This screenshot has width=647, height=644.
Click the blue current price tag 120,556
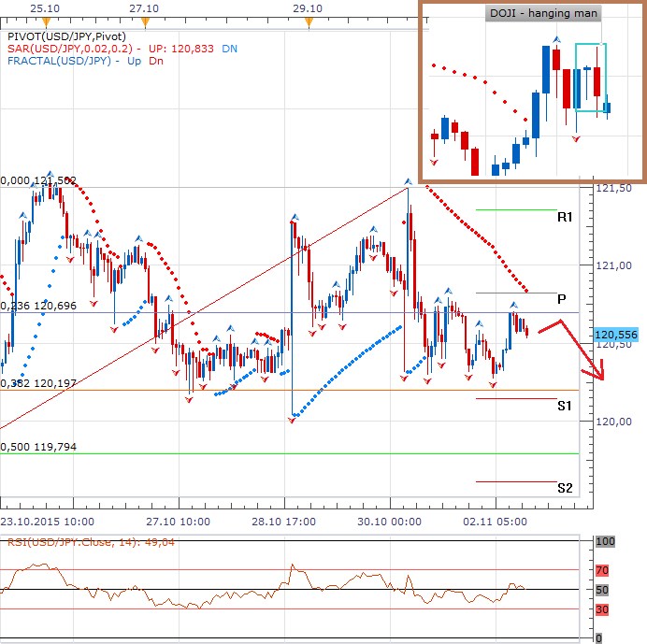(x=617, y=333)
